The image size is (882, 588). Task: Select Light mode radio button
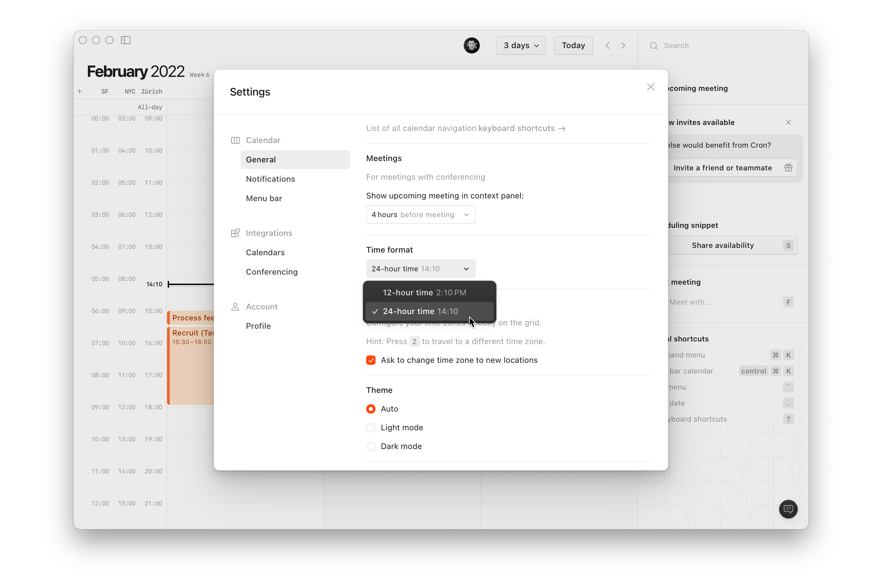coord(371,428)
